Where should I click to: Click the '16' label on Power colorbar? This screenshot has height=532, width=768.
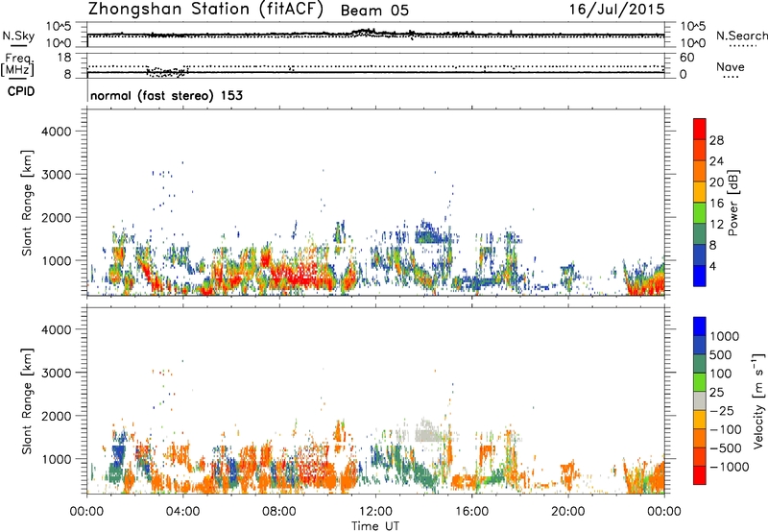click(716, 204)
